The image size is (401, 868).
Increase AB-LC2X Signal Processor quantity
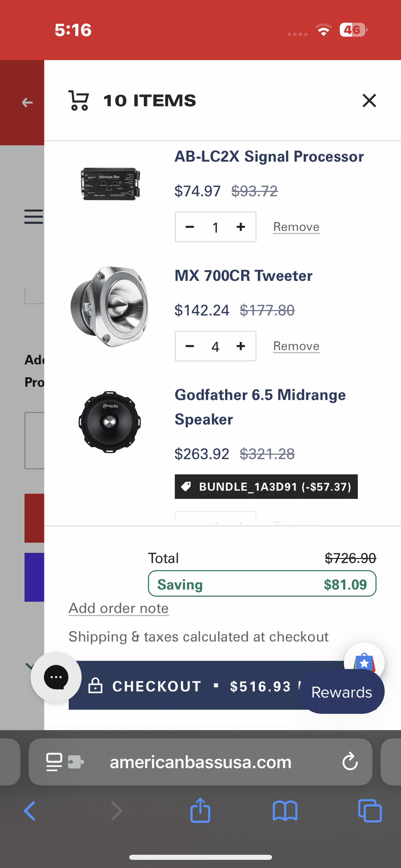pyautogui.click(x=241, y=227)
